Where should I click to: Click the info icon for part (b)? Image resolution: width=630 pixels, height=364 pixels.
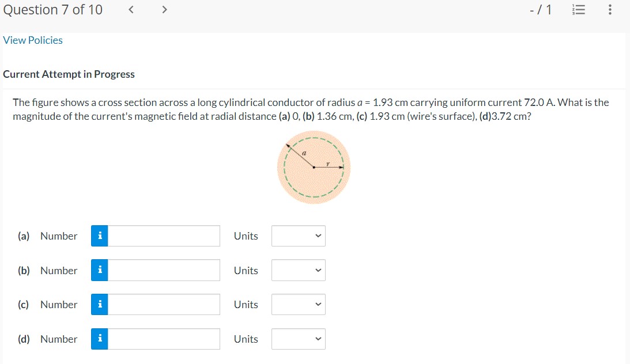100,270
